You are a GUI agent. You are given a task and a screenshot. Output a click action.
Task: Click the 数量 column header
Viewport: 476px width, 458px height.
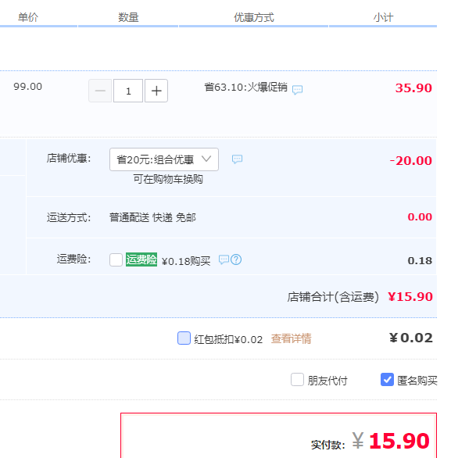coord(128,17)
